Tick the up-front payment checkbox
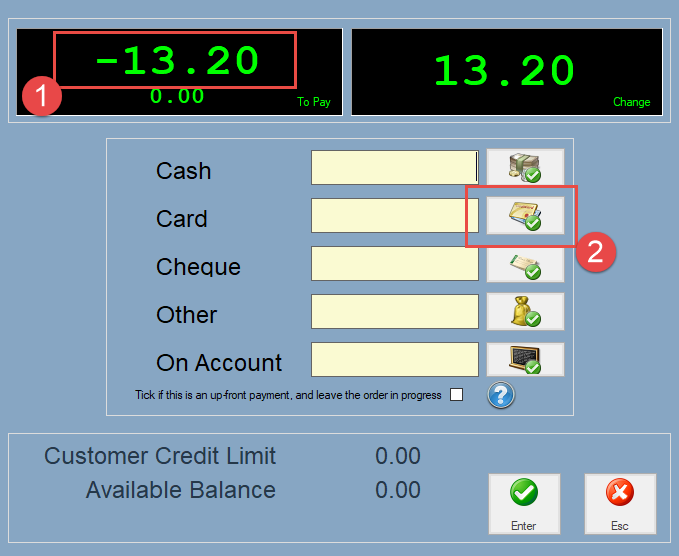Viewport: 679px width, 556px height. pos(457,395)
